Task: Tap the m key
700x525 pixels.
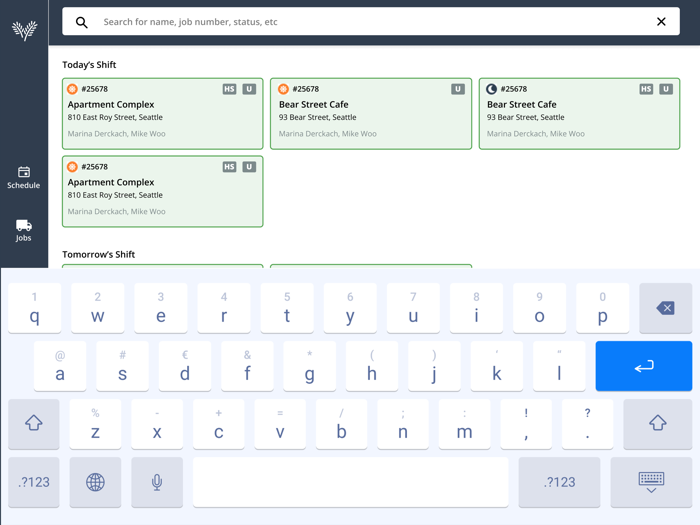Action: click(x=464, y=424)
